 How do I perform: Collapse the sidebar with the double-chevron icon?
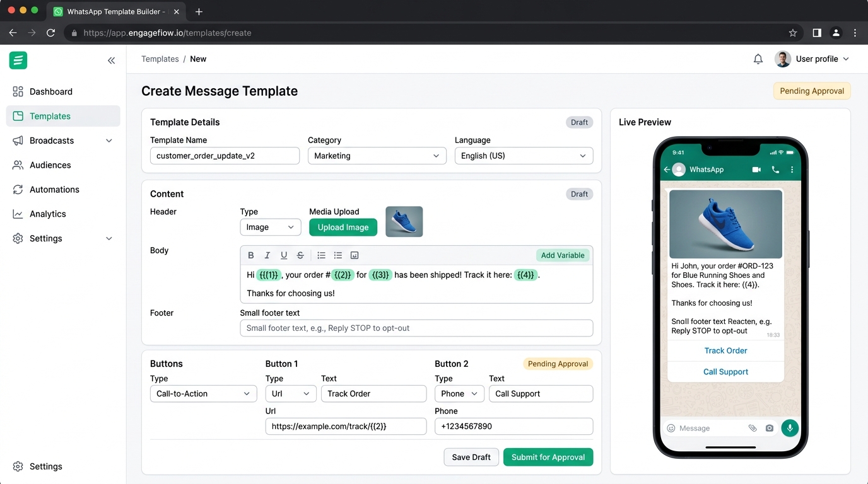pos(111,60)
